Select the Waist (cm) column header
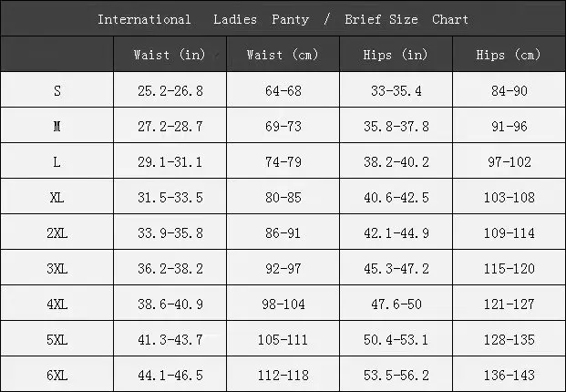 pos(283,55)
